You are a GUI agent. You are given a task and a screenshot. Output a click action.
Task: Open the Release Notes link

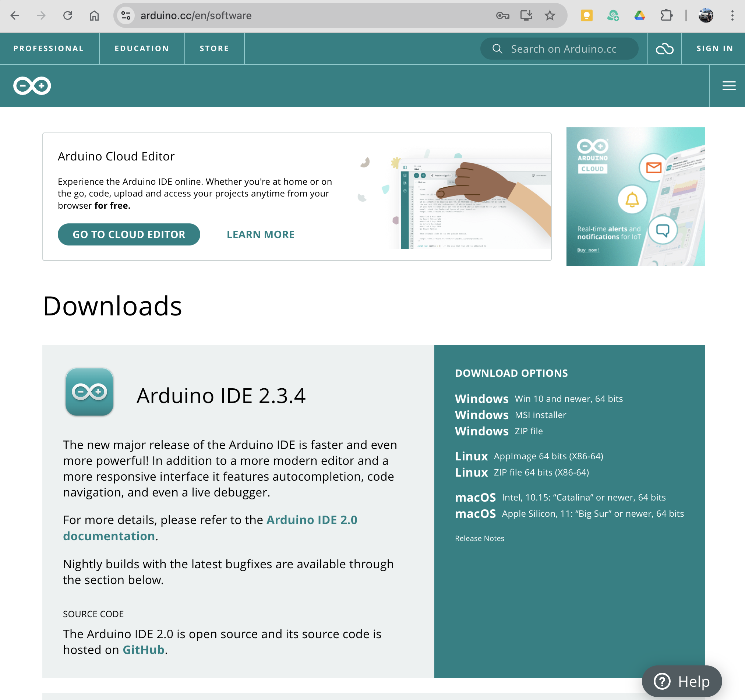[x=479, y=538]
